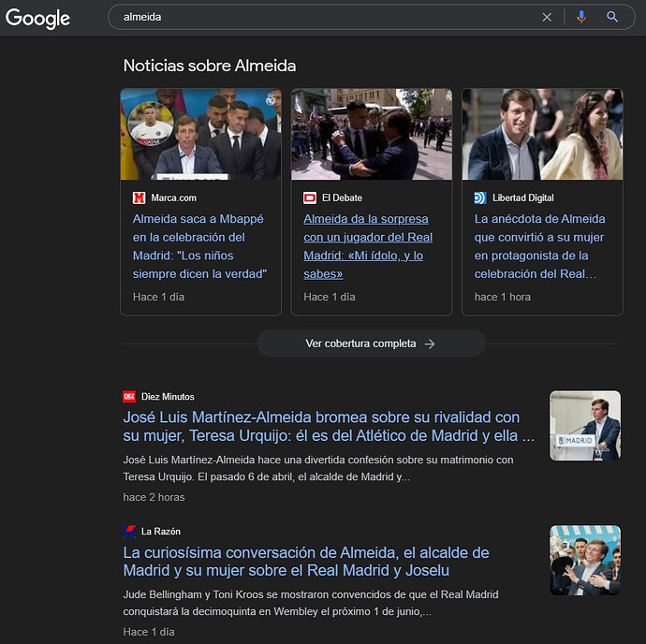The image size is (646, 644).
Task: Open 'La curiosísima conversación de Almeida' headline
Action: click(306, 562)
